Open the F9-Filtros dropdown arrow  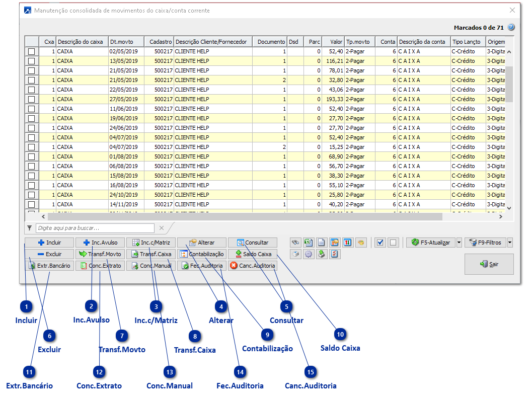pyautogui.click(x=510, y=243)
